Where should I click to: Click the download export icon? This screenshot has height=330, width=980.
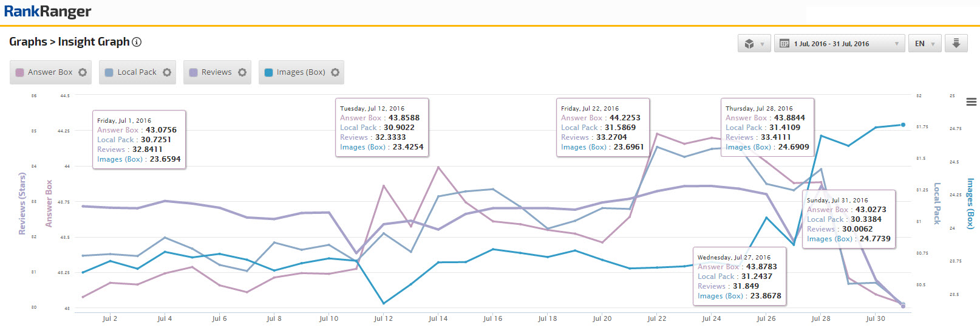[x=956, y=43]
